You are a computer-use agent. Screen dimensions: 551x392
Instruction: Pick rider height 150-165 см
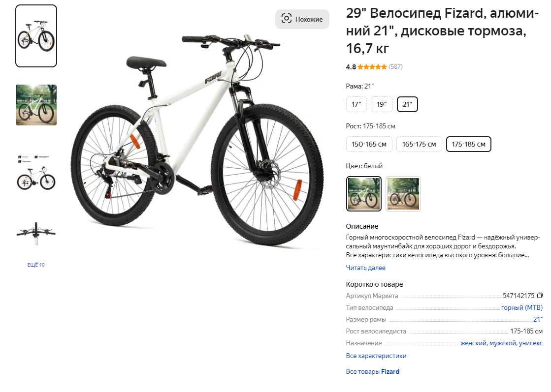(x=369, y=144)
